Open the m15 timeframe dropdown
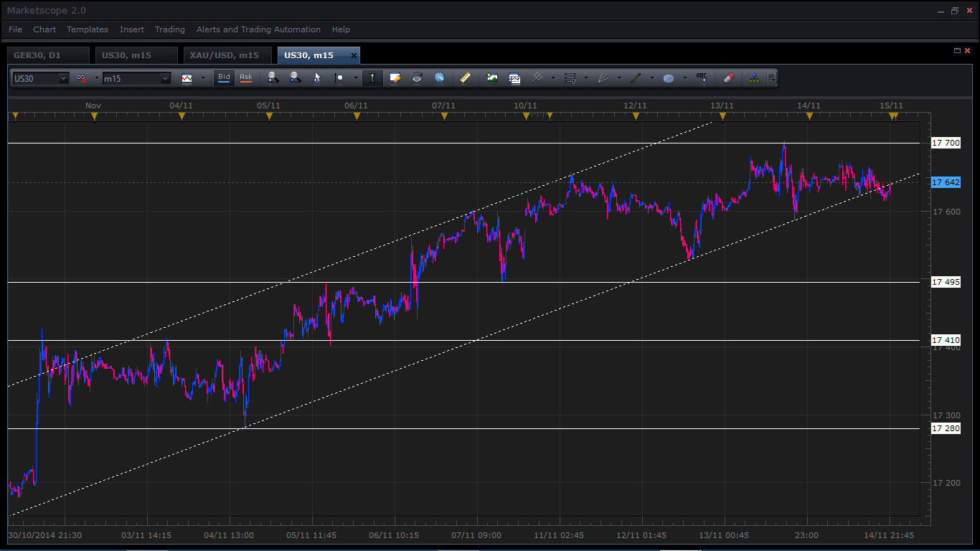The width and height of the screenshot is (980, 551). (166, 78)
